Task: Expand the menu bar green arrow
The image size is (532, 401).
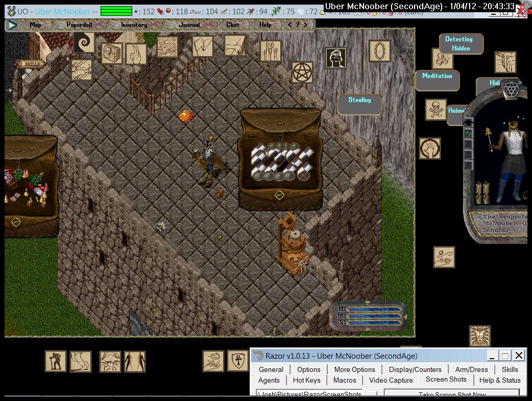Action: click(x=12, y=24)
